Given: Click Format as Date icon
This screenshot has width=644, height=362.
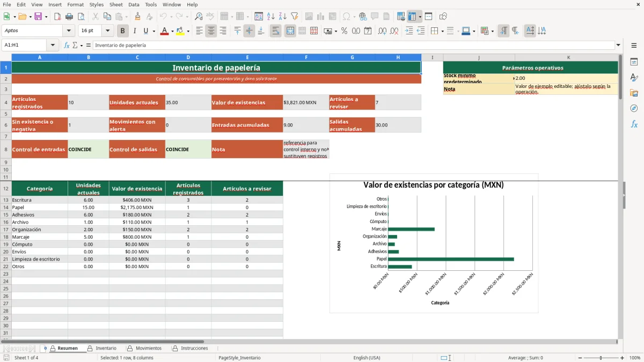Looking at the screenshot, I should [368, 31].
